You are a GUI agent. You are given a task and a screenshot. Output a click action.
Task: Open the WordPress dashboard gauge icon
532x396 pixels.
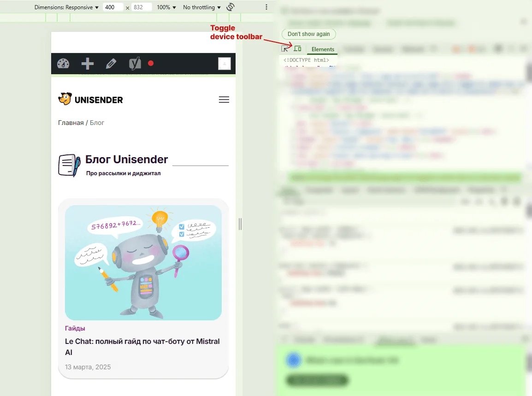click(63, 64)
